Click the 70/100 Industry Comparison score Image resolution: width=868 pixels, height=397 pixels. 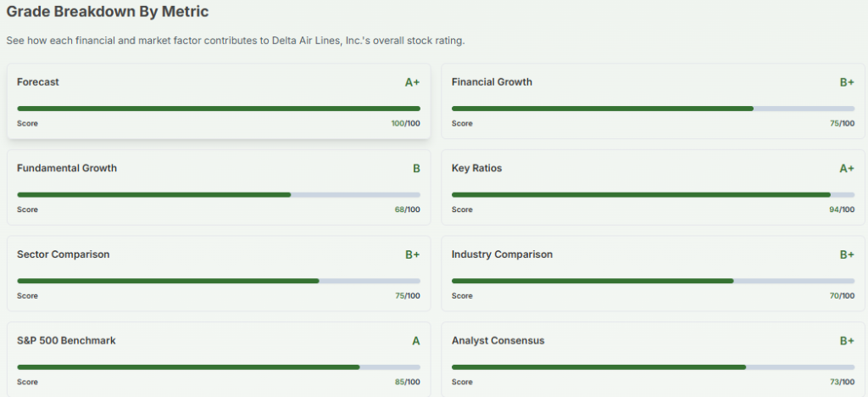tap(842, 296)
